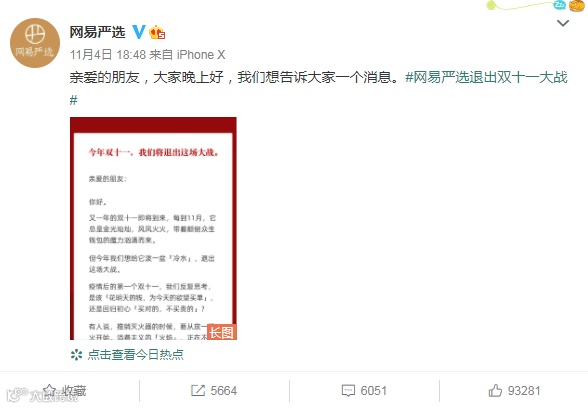Open the red announcement long image

(x=153, y=228)
